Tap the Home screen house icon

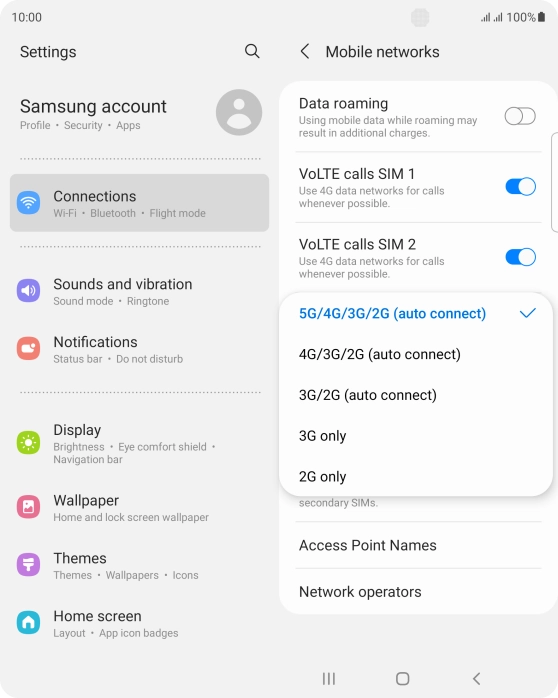coord(28,622)
